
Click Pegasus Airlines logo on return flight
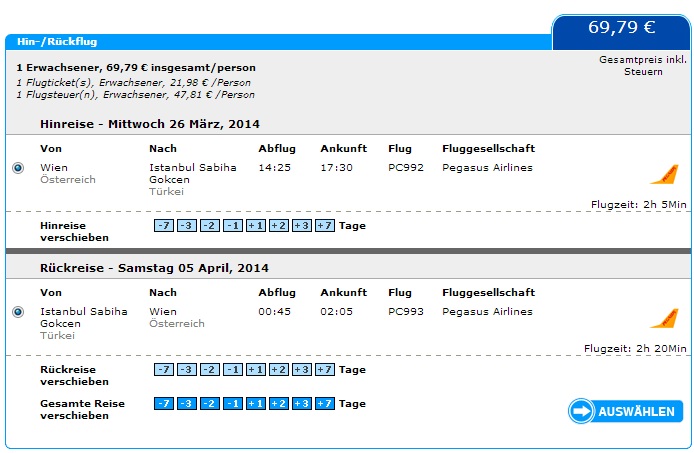(664, 318)
